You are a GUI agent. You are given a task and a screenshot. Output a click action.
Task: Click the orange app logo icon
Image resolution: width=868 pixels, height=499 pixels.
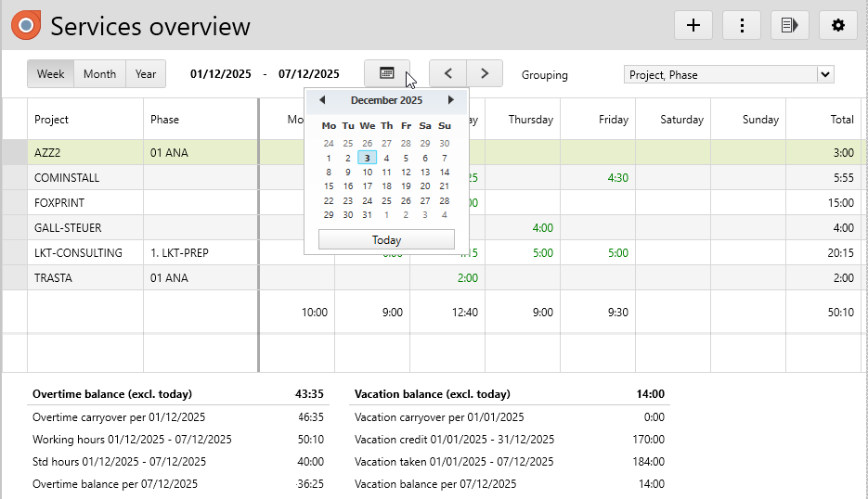[x=26, y=25]
